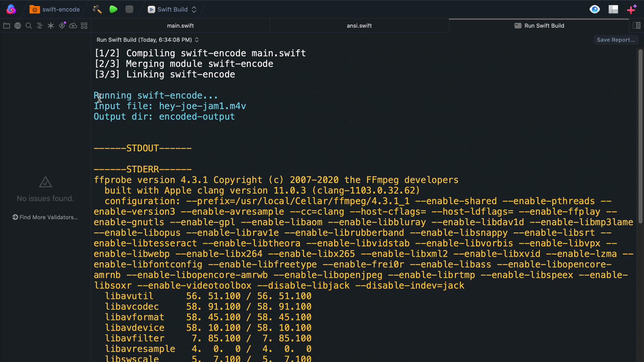
Task: Show the Symbols list sidebar icon
Action: point(40,26)
